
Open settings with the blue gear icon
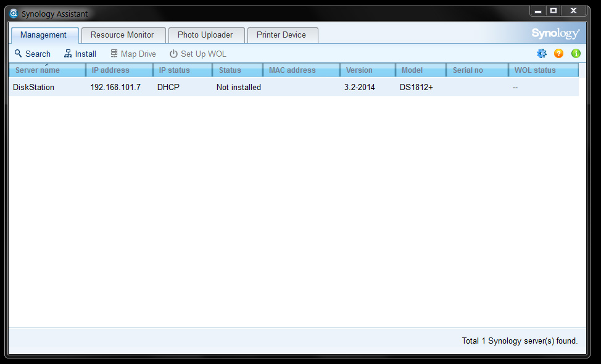point(541,53)
